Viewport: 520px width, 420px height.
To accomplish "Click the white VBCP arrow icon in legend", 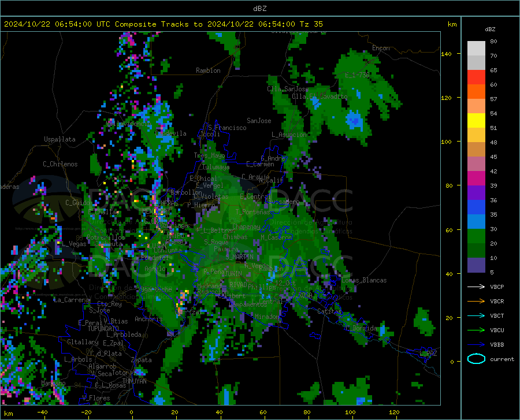I will point(476,287).
